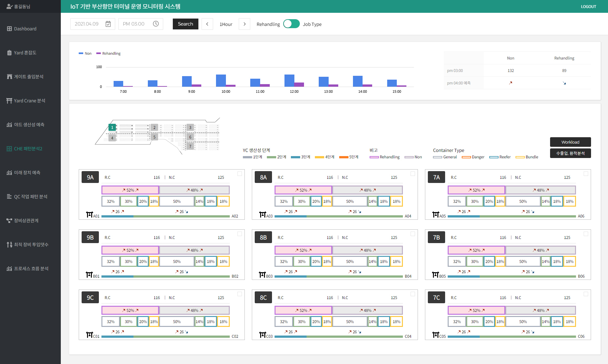This screenshot has height=364, width=608.
Task: Open the Yard Crane 분석 menu
Action: 29,101
